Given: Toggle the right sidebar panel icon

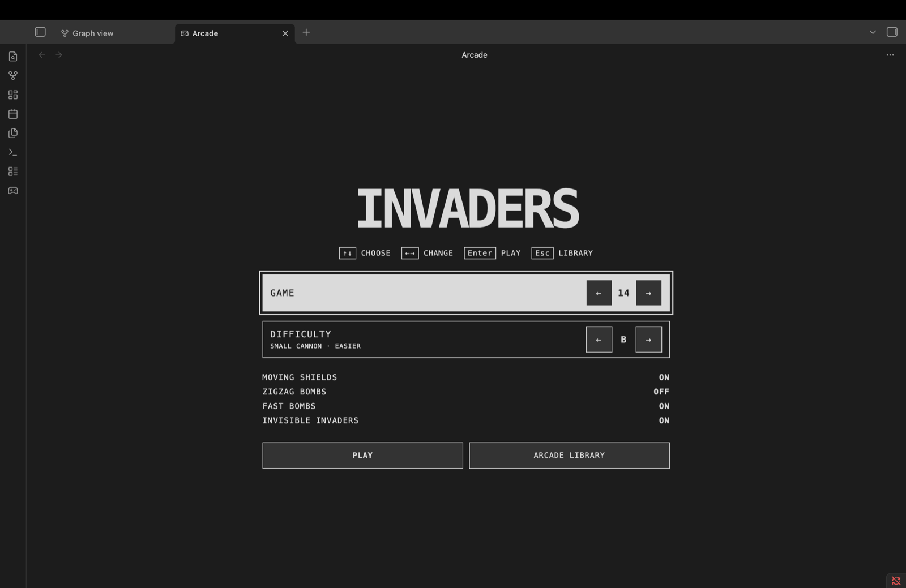Looking at the screenshot, I should [892, 32].
